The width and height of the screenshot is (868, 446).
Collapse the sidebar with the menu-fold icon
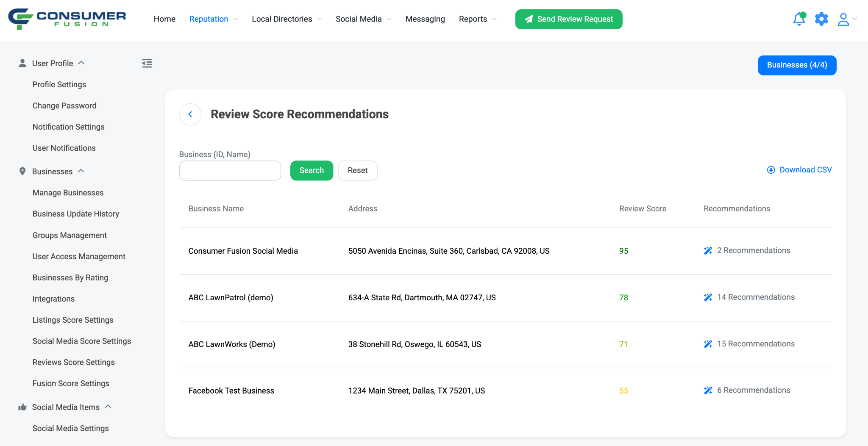pyautogui.click(x=147, y=63)
